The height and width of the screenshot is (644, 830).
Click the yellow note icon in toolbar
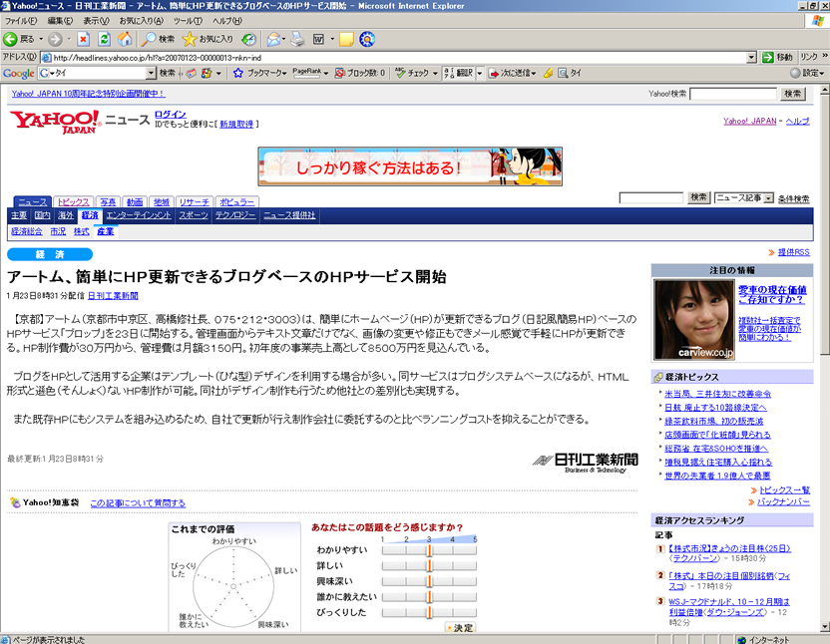pyautogui.click(x=346, y=39)
